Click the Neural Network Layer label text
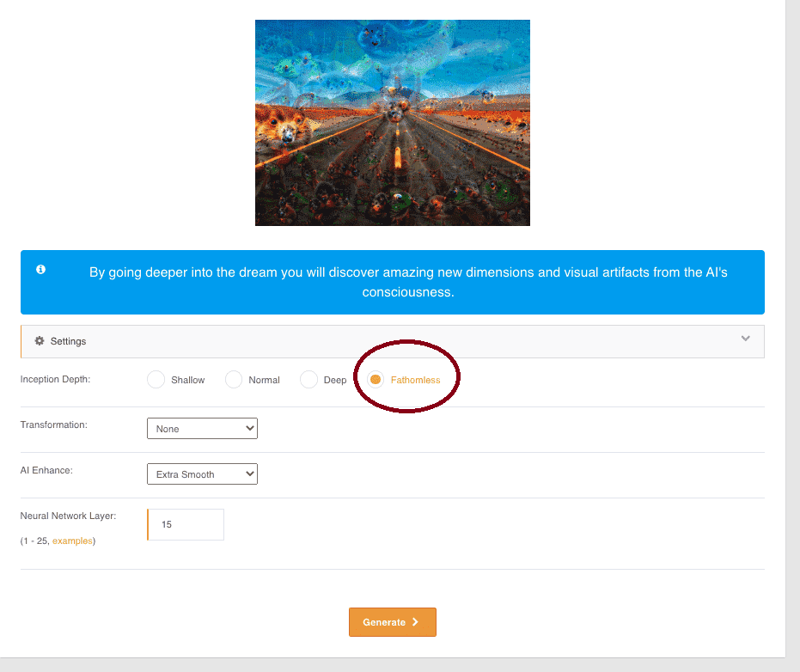Image resolution: width=800 pixels, height=672 pixels. click(x=68, y=516)
